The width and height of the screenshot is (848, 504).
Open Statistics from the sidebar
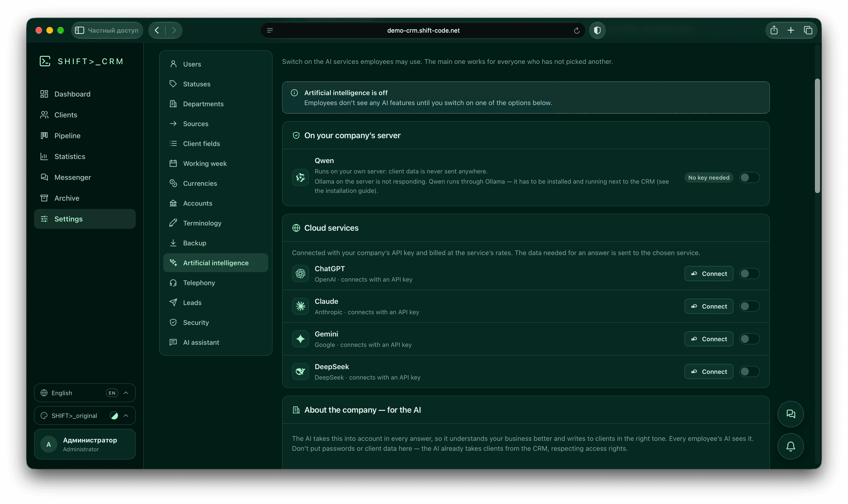(84, 156)
